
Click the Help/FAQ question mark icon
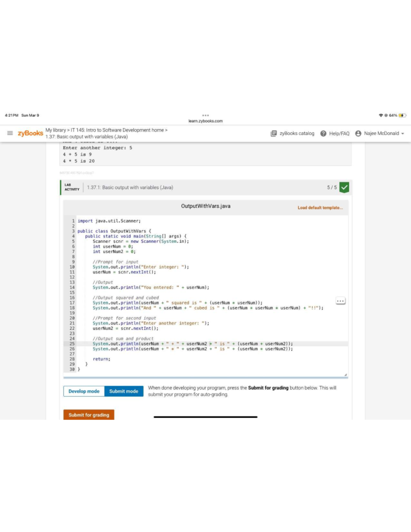[323, 134]
